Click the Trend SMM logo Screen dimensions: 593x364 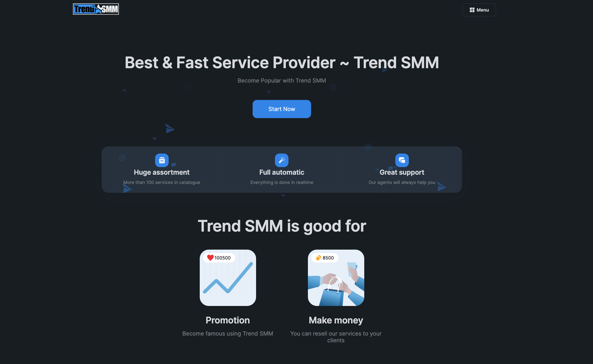click(96, 9)
